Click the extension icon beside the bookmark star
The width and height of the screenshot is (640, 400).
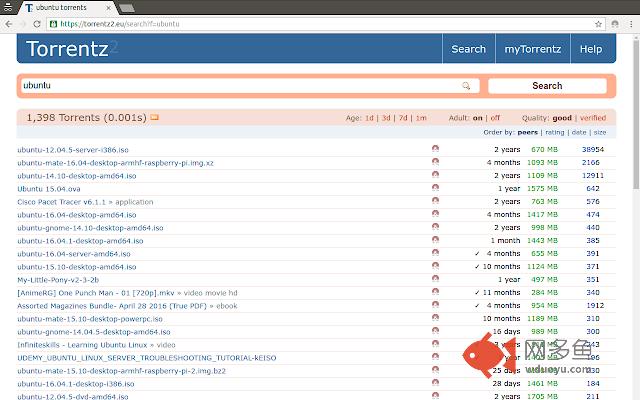pyautogui.click(x=615, y=24)
